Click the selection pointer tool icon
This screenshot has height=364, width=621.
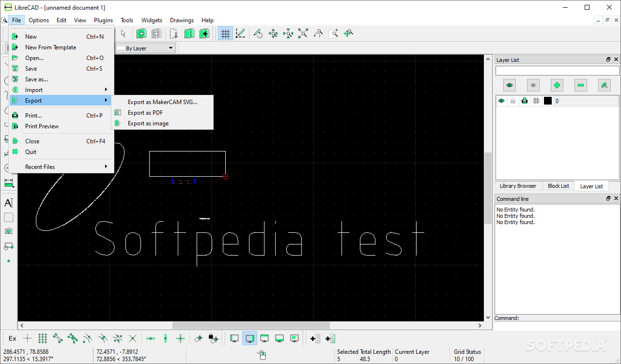tap(123, 33)
